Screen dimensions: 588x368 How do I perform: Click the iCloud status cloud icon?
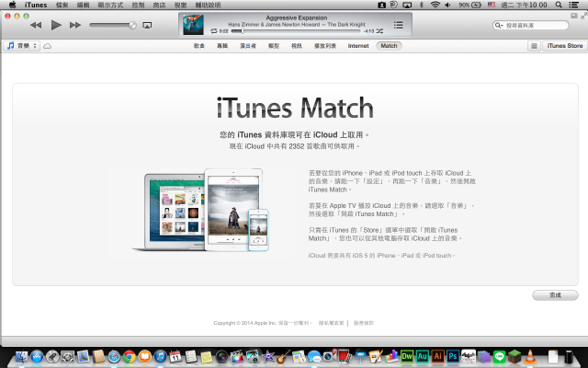(x=47, y=46)
